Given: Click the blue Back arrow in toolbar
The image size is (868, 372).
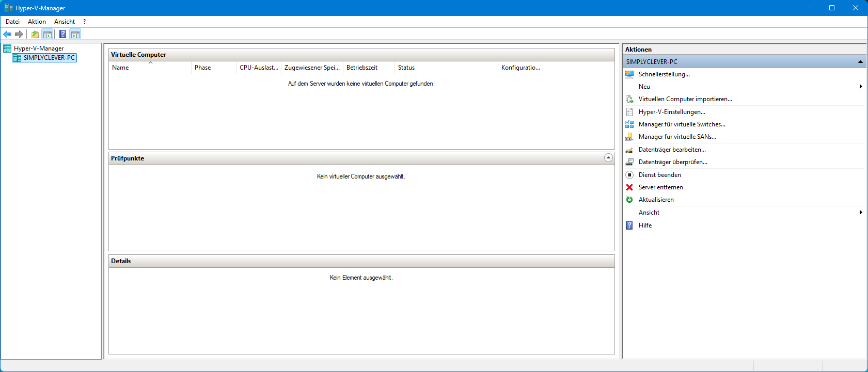Looking at the screenshot, I should tap(7, 35).
